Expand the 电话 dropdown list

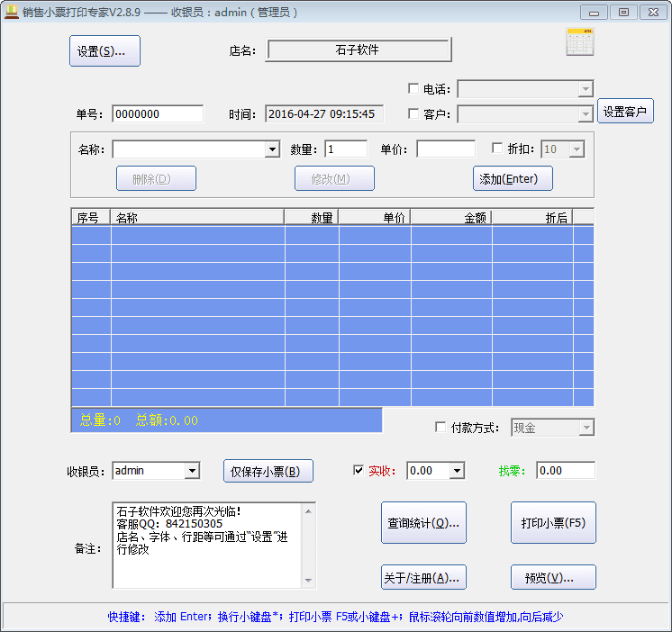(586, 89)
